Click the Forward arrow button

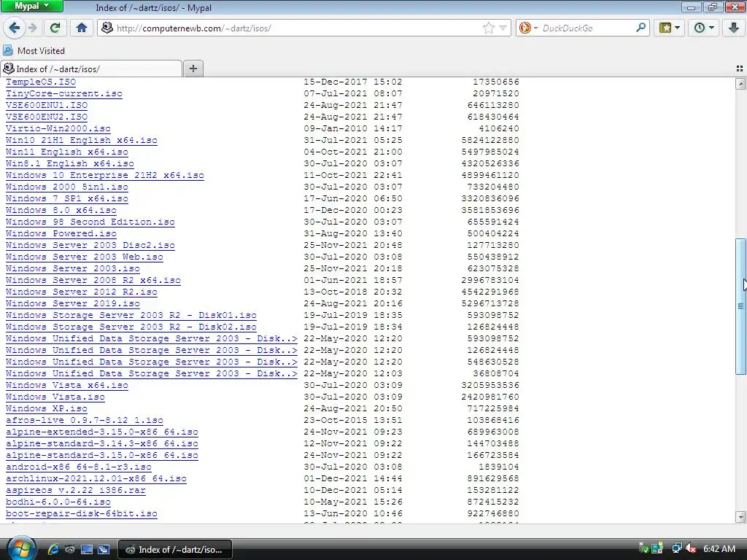(32, 28)
